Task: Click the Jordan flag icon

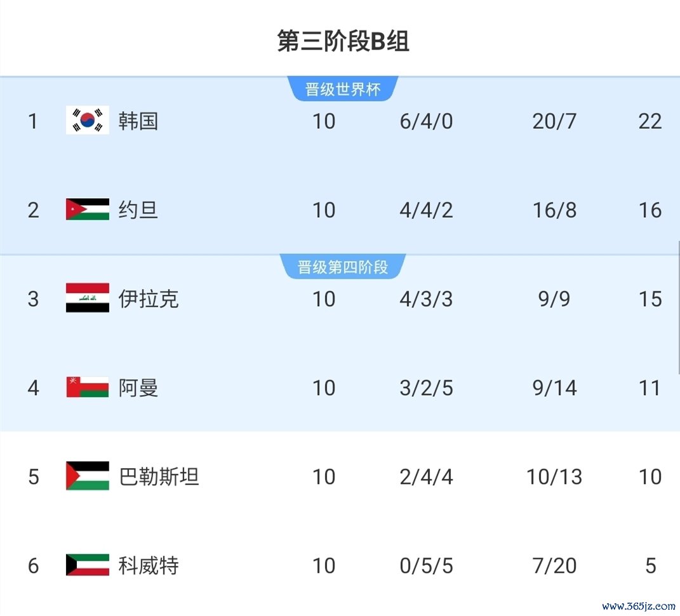Action: coord(88,210)
